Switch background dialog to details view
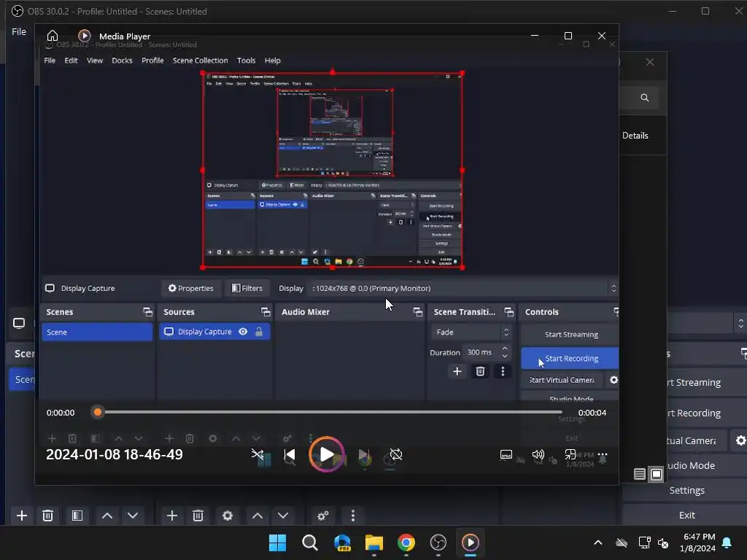 640,474
